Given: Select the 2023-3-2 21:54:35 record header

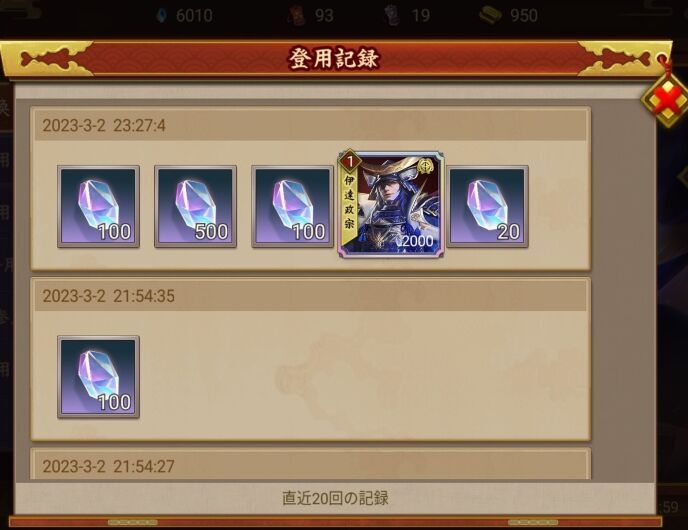Looking at the screenshot, I should 310,296.
